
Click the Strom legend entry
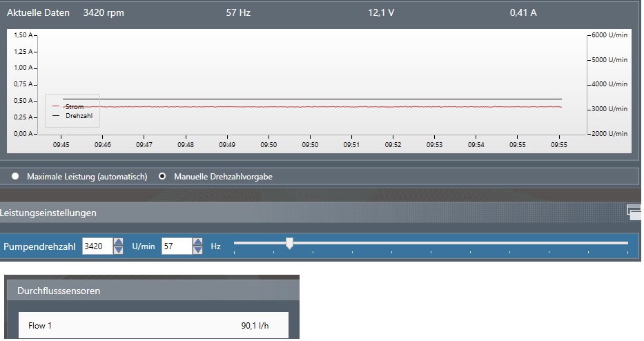coord(68,106)
